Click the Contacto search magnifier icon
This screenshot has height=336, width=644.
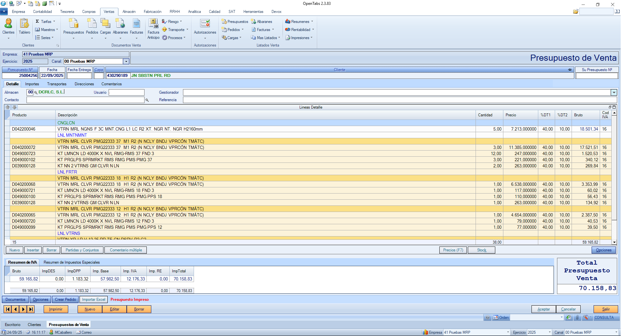pos(147,100)
